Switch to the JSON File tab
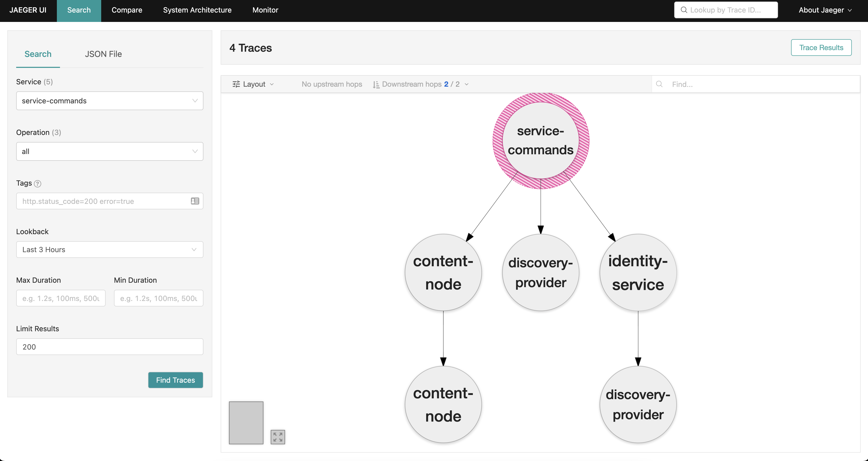 103,54
